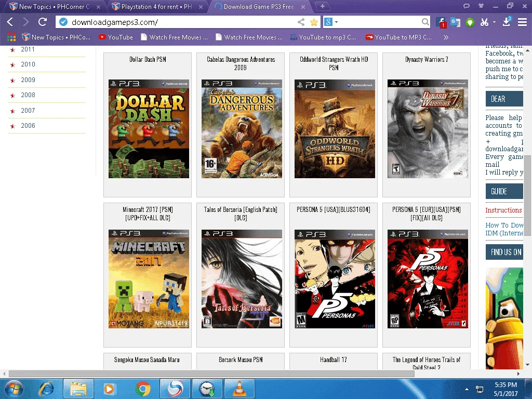Click the share icon in address bar

click(x=301, y=22)
